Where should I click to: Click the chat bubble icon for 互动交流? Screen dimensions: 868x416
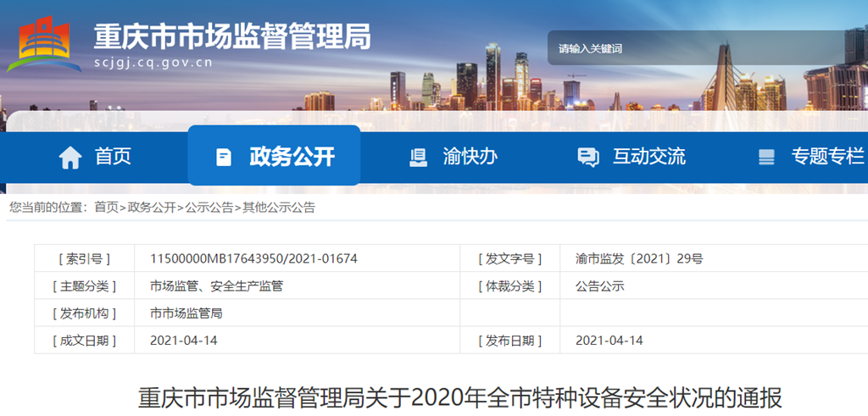click(x=588, y=158)
